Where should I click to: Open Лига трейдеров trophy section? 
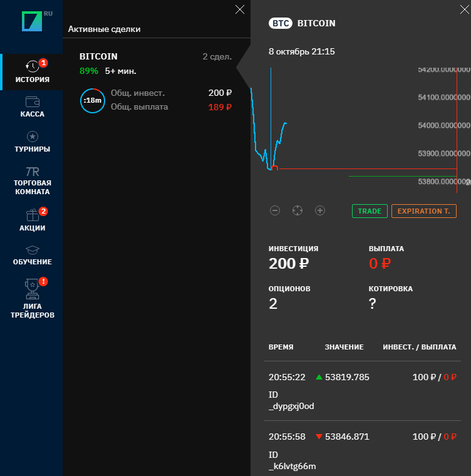coord(33,299)
